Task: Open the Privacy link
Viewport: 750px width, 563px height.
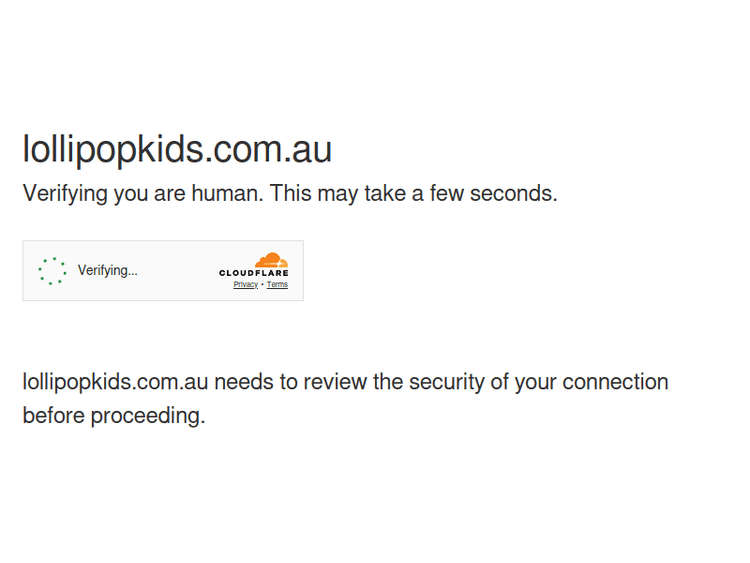Action: click(245, 285)
